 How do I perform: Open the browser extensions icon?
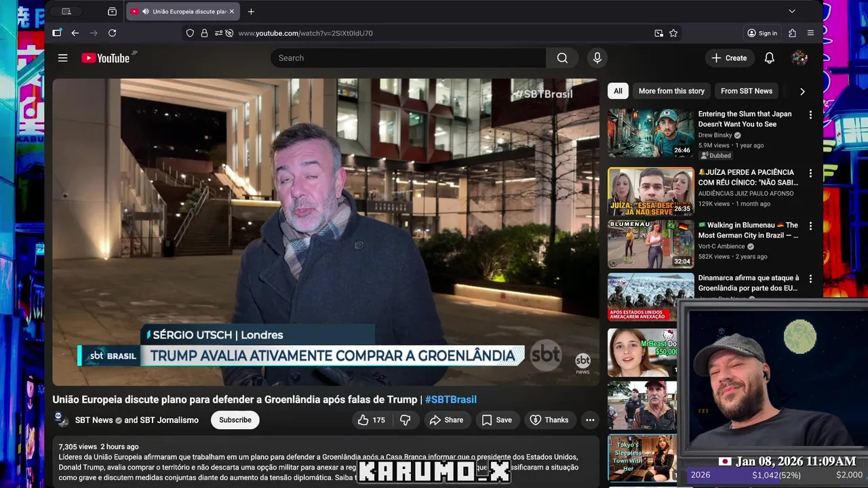(x=792, y=33)
